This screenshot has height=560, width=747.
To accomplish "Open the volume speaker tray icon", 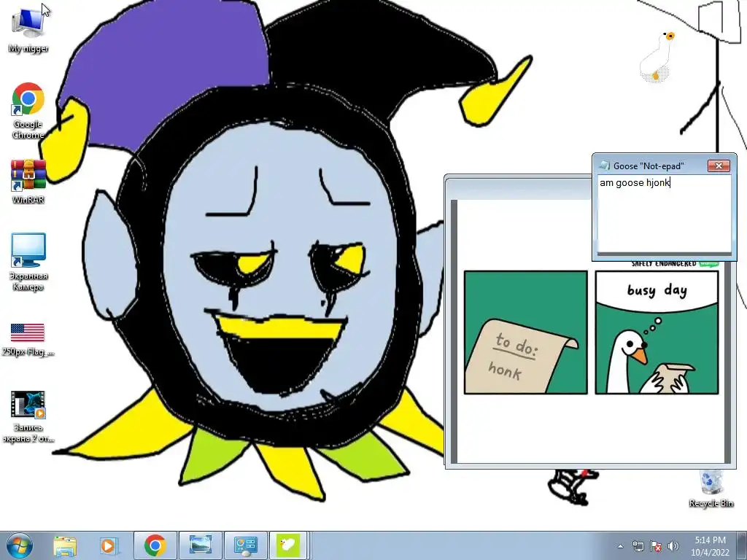I will coord(673,546).
